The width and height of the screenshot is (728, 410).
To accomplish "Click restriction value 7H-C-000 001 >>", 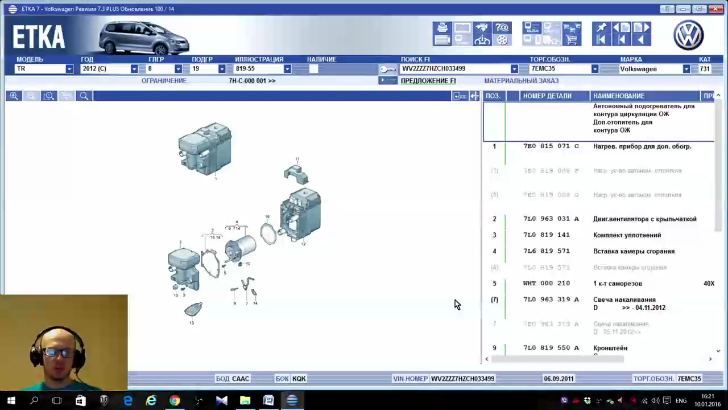I will [x=252, y=81].
